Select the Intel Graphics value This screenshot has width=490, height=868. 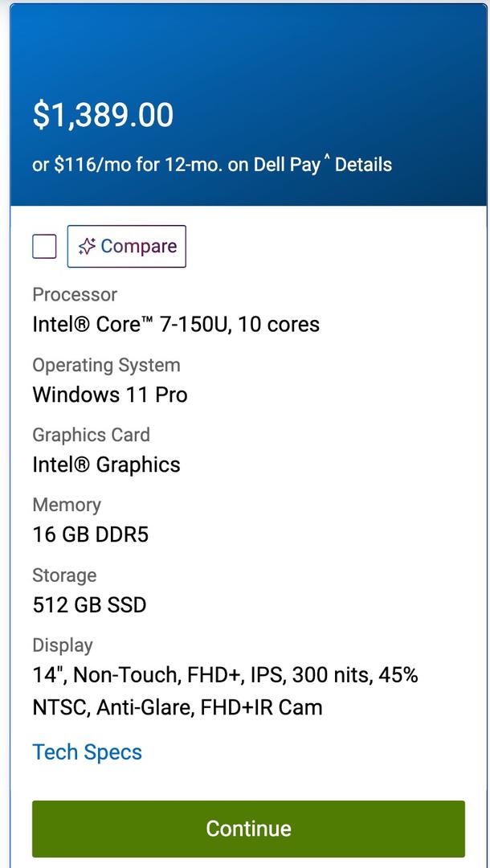point(106,465)
